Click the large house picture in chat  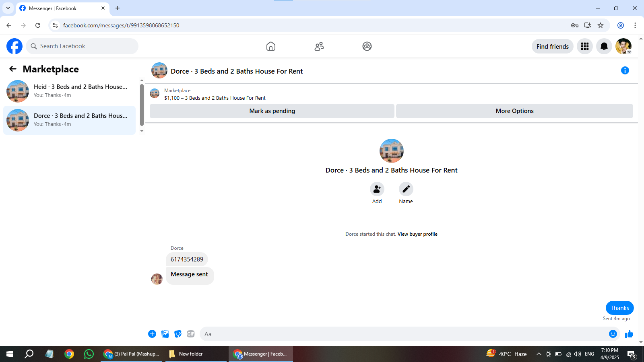[x=392, y=151]
